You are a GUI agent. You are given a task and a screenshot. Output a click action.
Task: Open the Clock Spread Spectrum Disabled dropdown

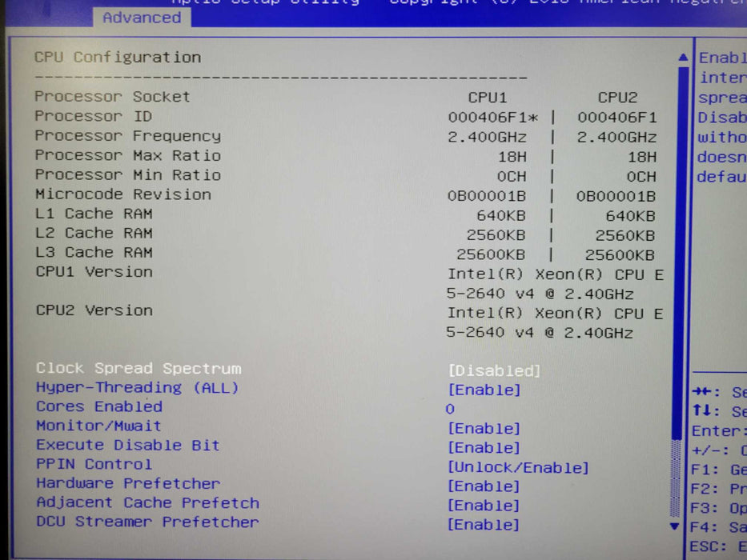click(494, 371)
